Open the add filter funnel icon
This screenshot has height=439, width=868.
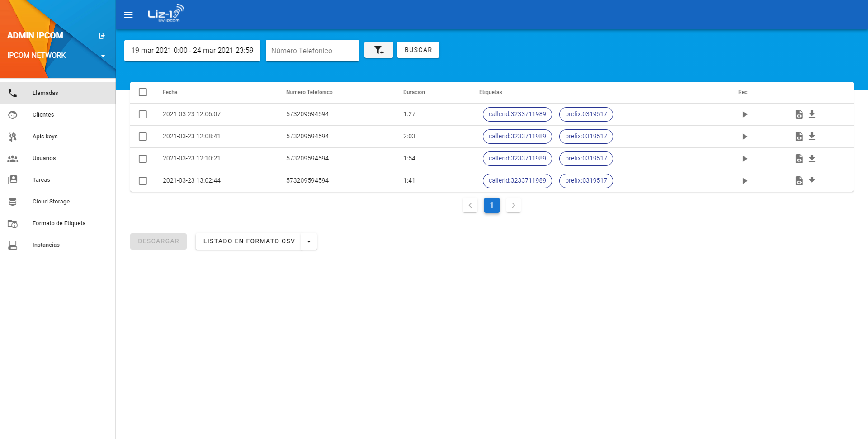tap(379, 50)
